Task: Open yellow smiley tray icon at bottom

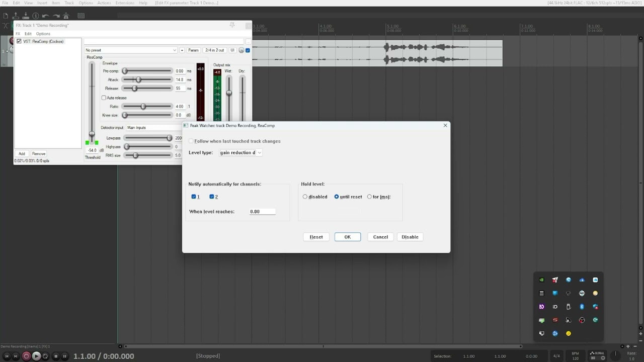Action: pos(569,333)
